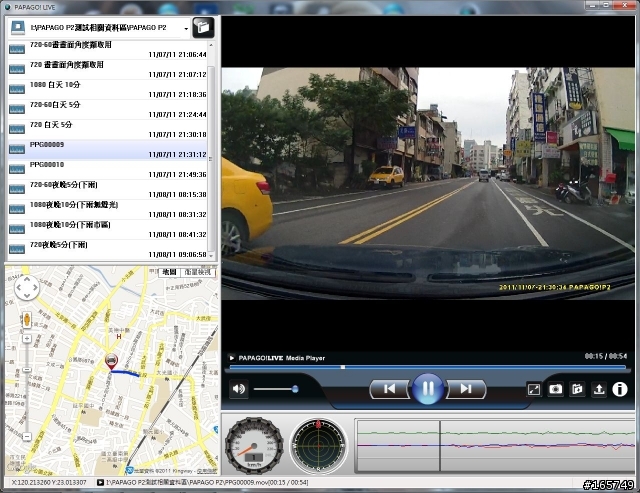Click the speedometer gauge

(x=254, y=446)
